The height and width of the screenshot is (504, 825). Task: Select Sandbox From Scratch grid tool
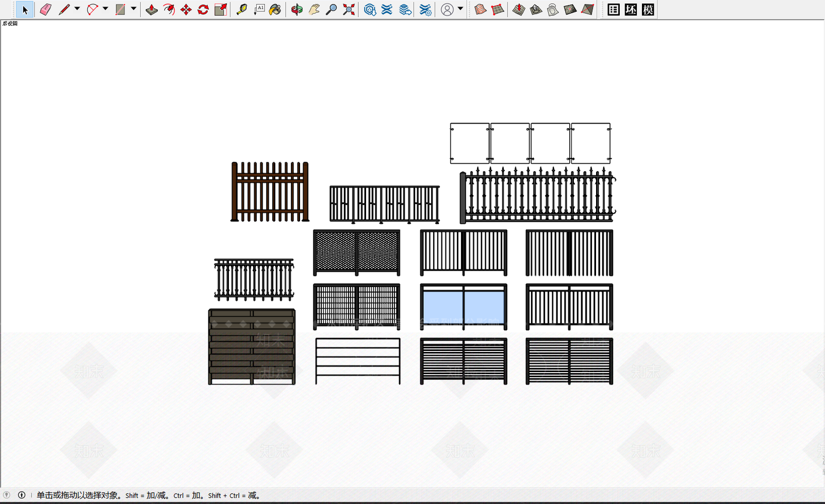coord(498,9)
